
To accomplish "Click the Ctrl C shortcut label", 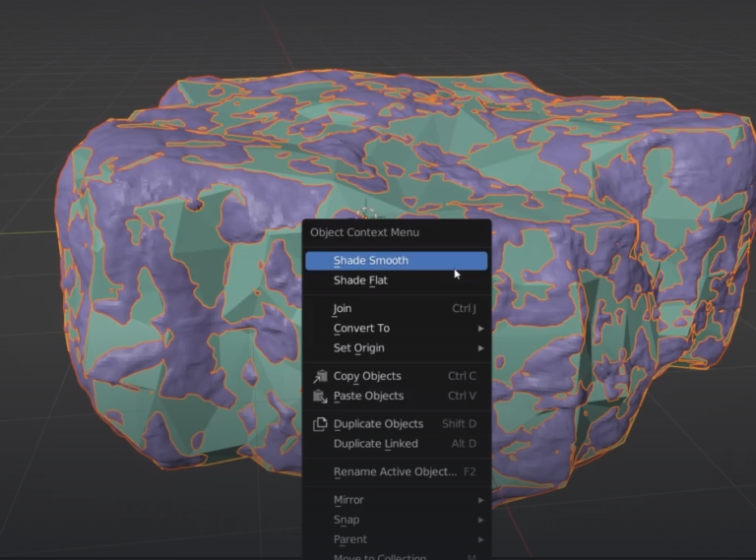I will tap(462, 376).
